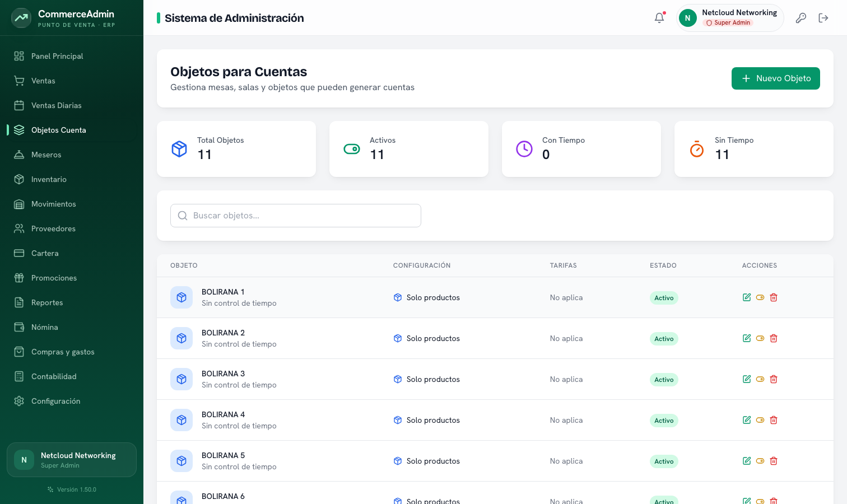
Task: Click the search magnifier icon
Action: coord(183,216)
